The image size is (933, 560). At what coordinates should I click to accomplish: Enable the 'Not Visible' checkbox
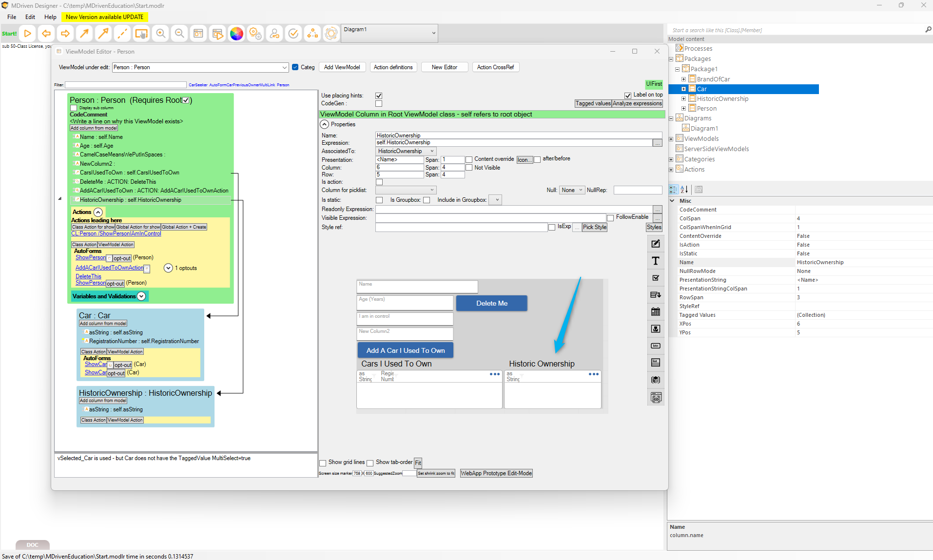point(469,168)
